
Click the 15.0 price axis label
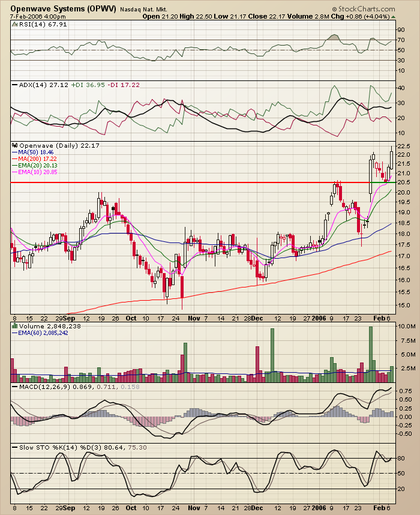404,305
